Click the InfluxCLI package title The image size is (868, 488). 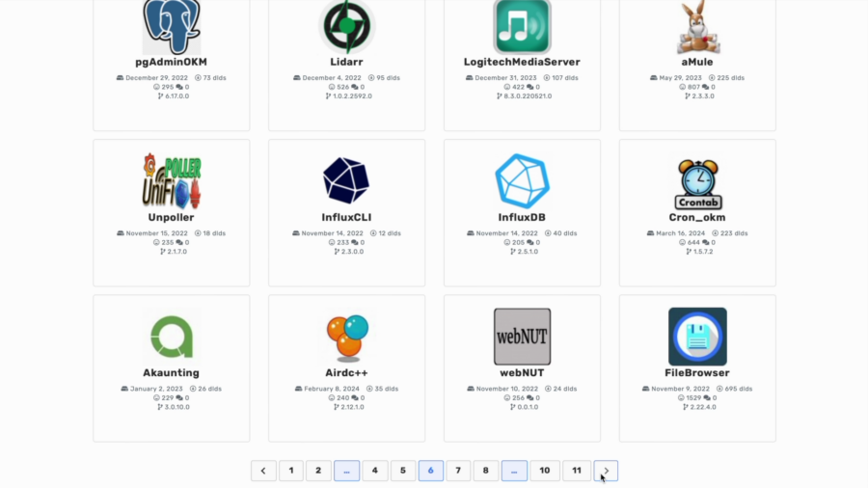pos(346,217)
